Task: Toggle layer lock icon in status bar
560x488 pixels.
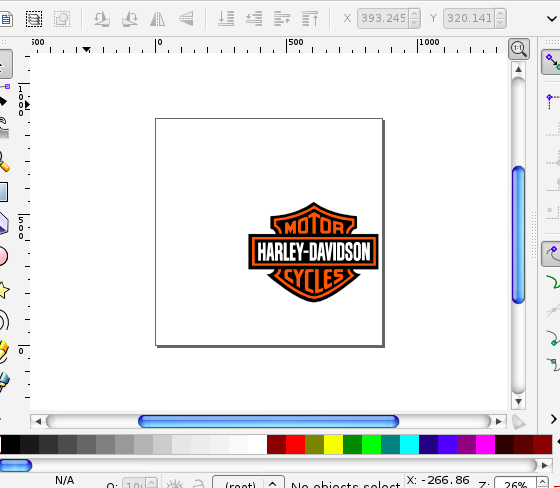Action: (x=199, y=484)
